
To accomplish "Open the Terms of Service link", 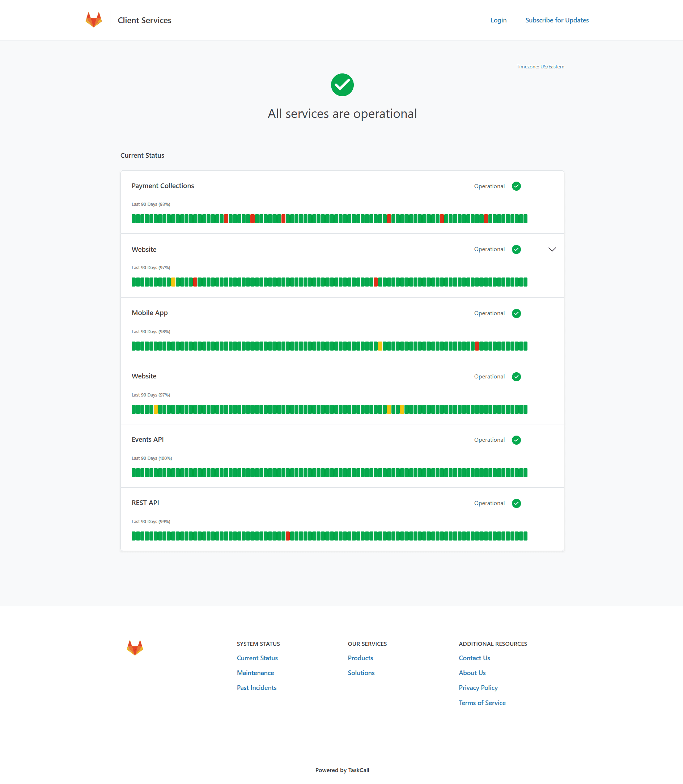I will coord(482,703).
